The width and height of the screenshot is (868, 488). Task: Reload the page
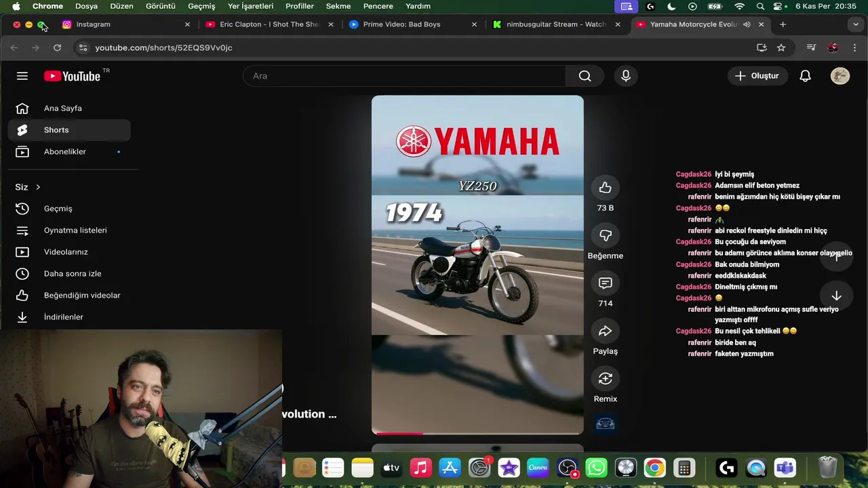(x=57, y=47)
